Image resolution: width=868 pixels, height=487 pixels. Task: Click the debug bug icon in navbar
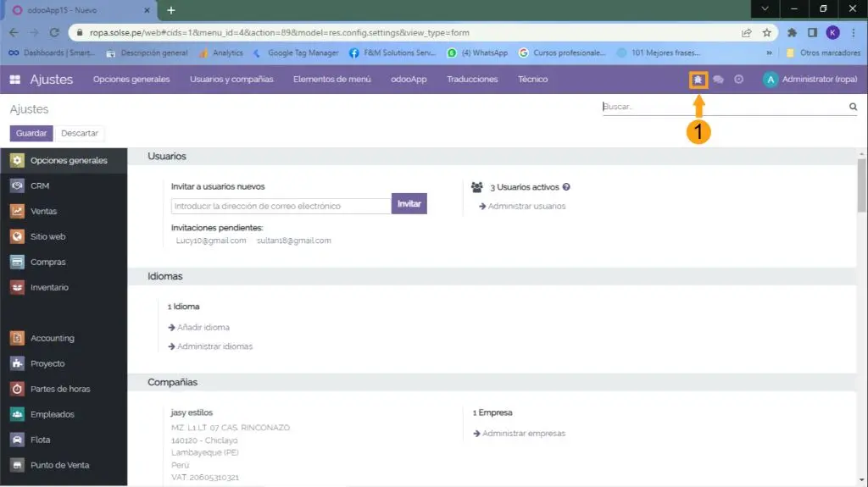click(x=698, y=80)
